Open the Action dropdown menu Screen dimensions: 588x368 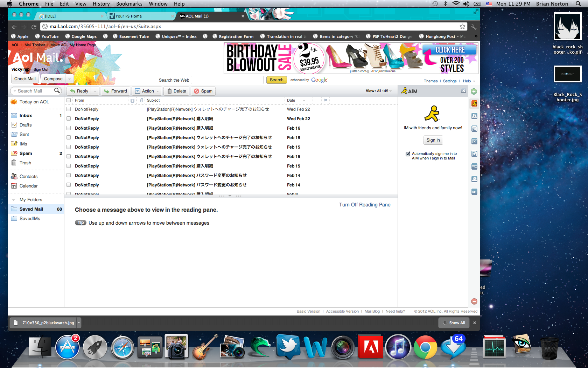point(147,91)
